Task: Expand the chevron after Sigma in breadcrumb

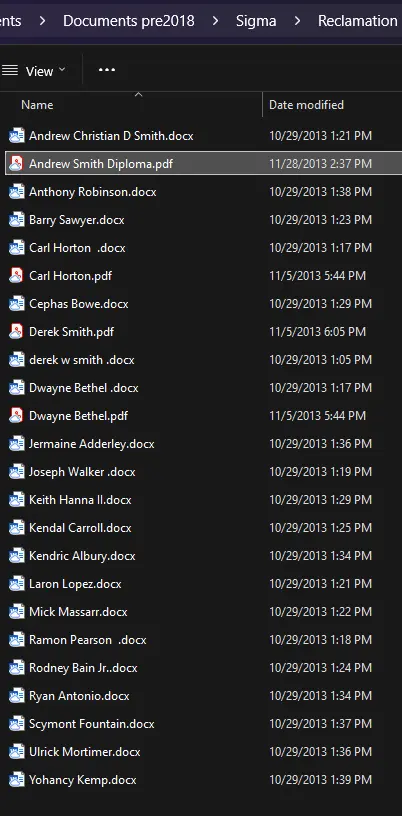Action: 297,21
